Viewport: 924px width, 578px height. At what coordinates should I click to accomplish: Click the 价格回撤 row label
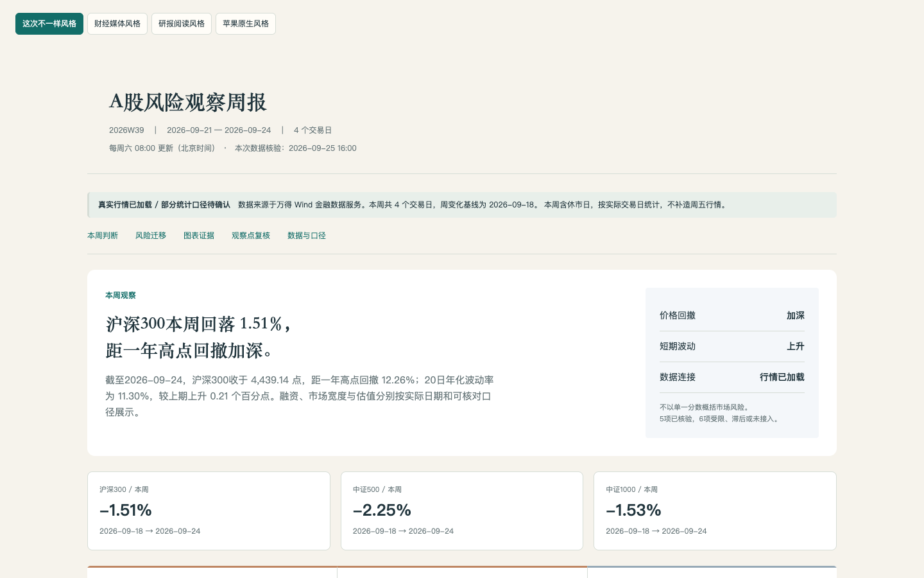pos(678,315)
